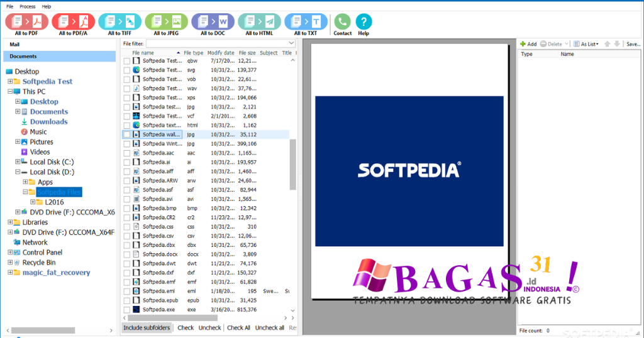Image resolution: width=644 pixels, height=338 pixels.
Task: Switch to the Documents tab
Action: pos(60,56)
